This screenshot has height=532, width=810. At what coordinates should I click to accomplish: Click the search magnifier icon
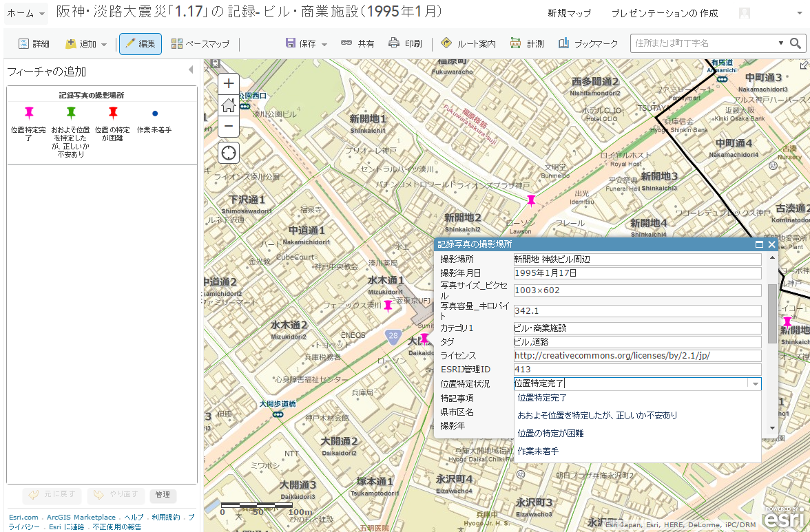796,43
